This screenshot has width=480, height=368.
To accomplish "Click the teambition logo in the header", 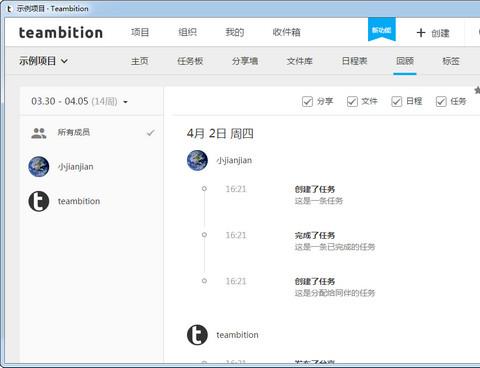I will pos(61,33).
